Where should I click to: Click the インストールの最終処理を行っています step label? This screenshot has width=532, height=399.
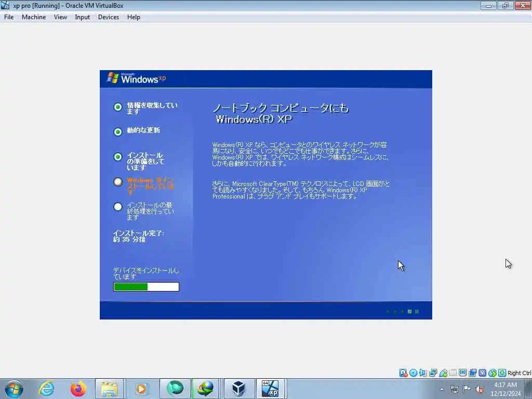point(150,211)
